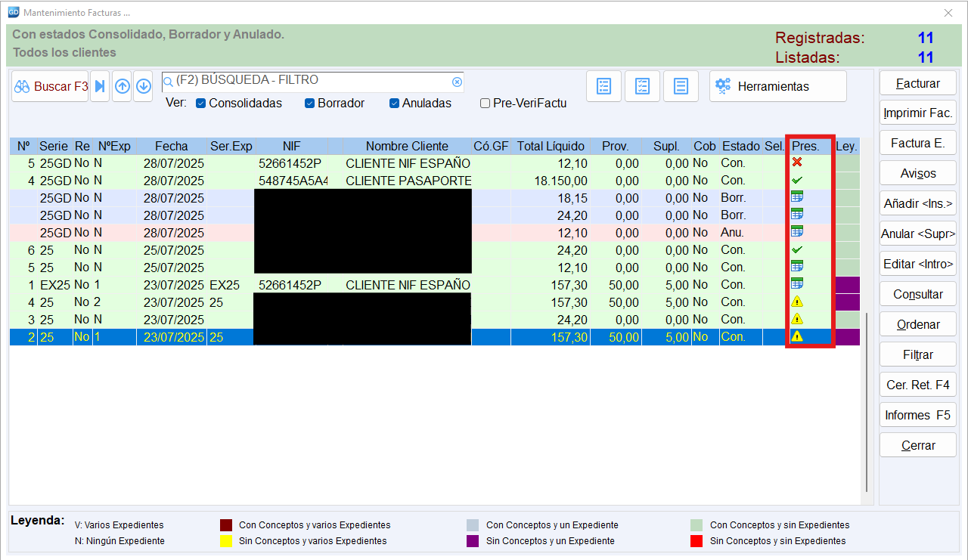
Task: Click NIF 548745A5A4 cell
Action: pyautogui.click(x=293, y=181)
